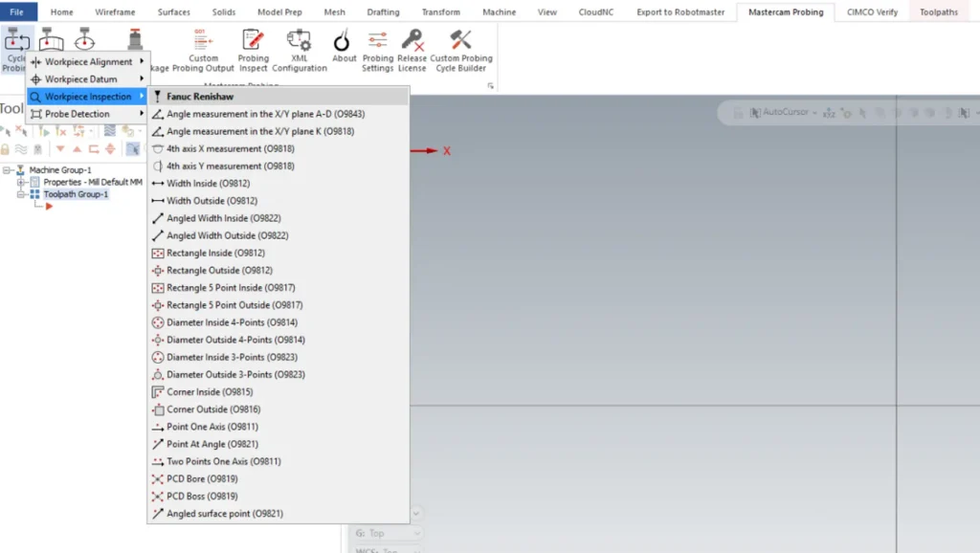
Task: Select Angle measurement A-D (O9843)
Action: click(x=278, y=114)
